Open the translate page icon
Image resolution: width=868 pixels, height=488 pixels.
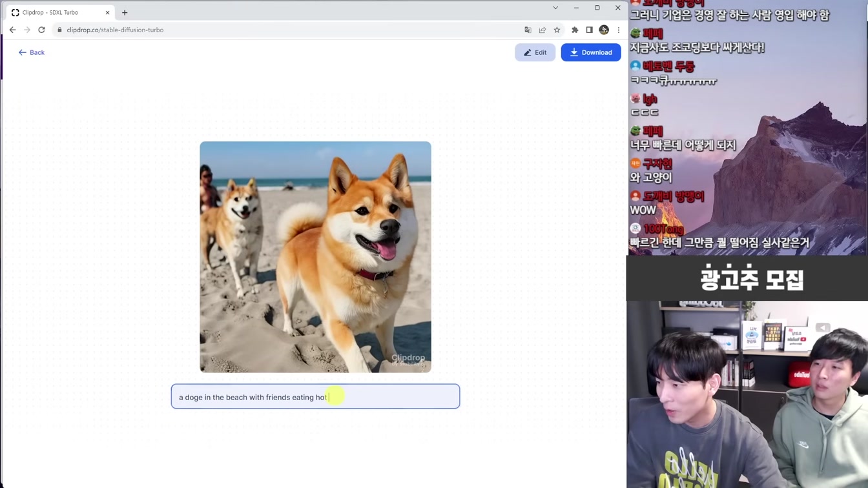pos(528,30)
